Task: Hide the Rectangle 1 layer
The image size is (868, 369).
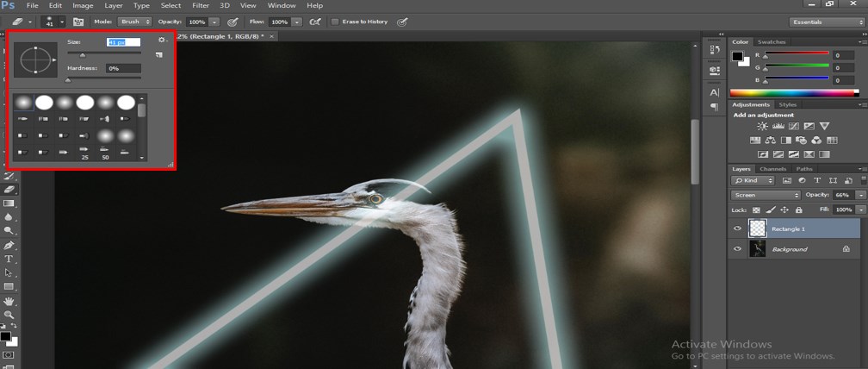Action: coord(737,228)
